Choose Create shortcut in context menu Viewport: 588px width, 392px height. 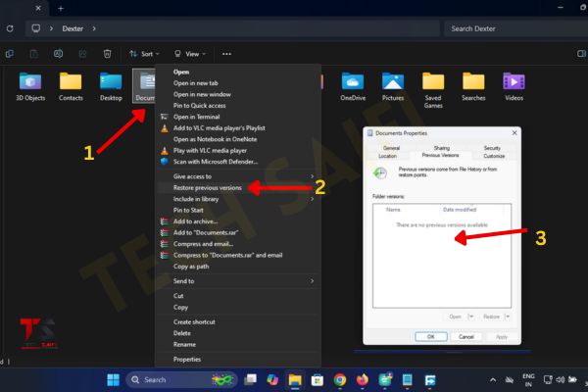point(194,321)
